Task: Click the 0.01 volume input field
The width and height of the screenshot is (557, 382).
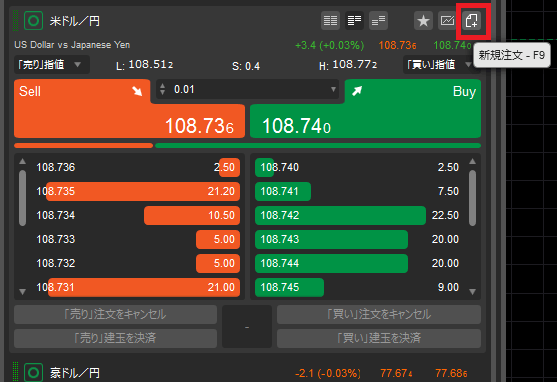Action: 248,89
